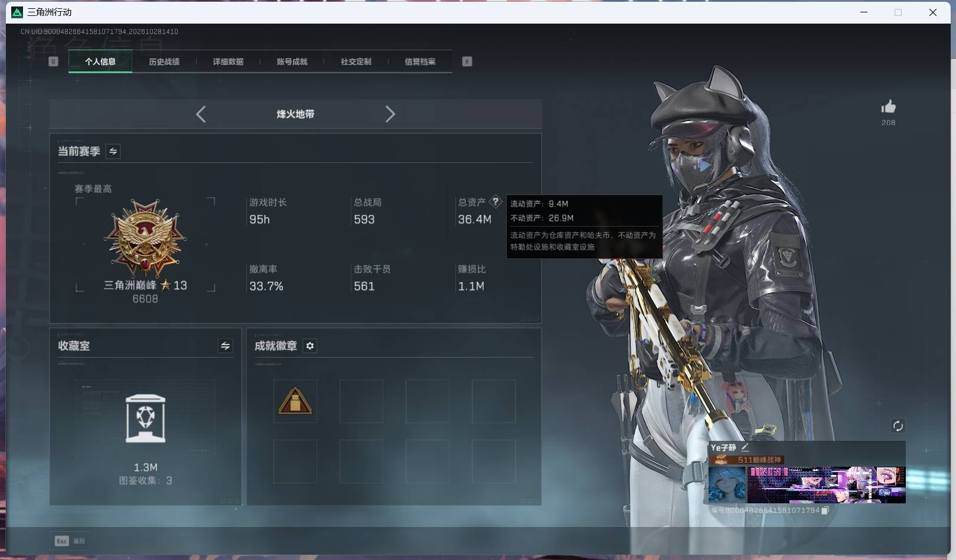
Task: Copy the player ID number icon
Action: [x=825, y=510]
